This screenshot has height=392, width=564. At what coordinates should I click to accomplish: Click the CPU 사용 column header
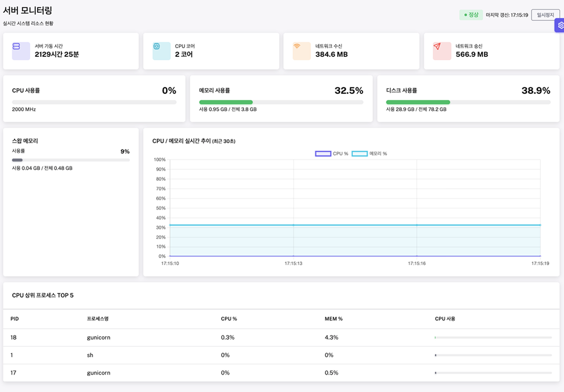[445, 319]
